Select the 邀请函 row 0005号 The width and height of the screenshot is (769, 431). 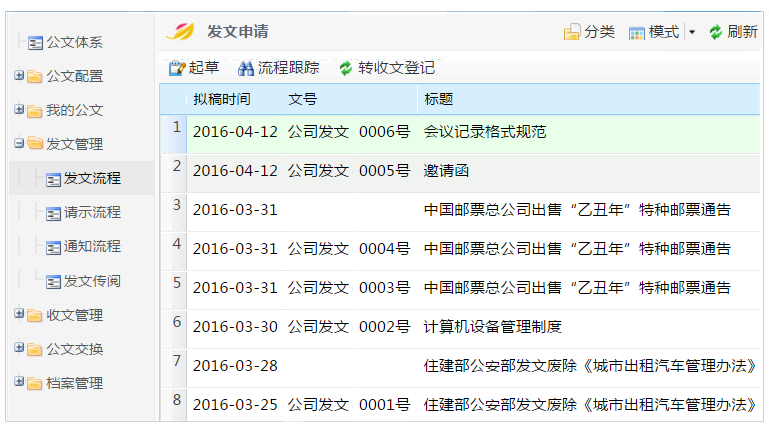point(460,171)
